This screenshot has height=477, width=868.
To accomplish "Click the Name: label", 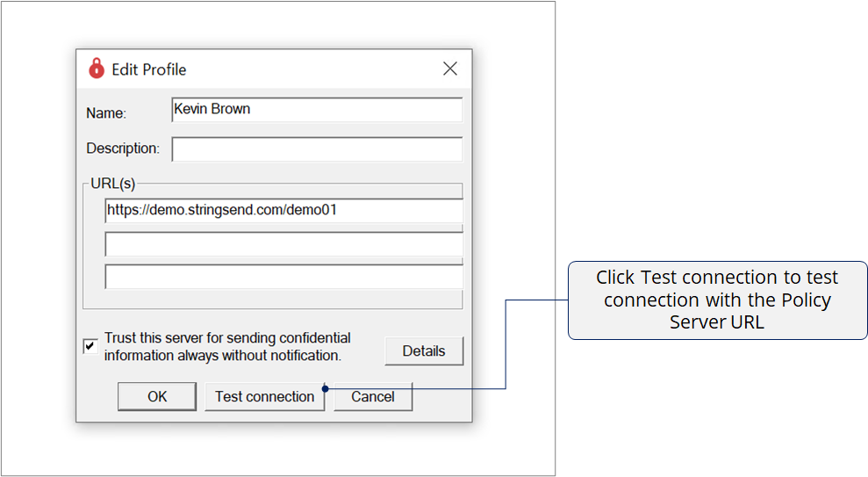I will coord(106,113).
